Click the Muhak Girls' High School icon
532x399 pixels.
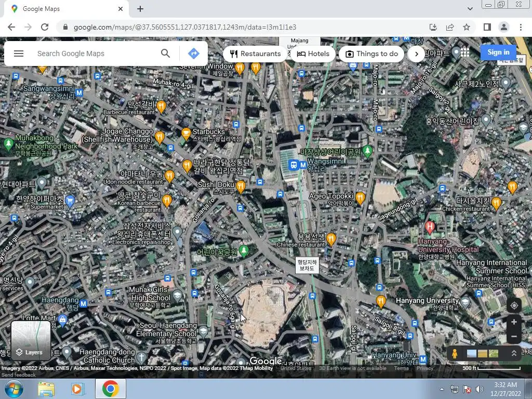[177, 296]
